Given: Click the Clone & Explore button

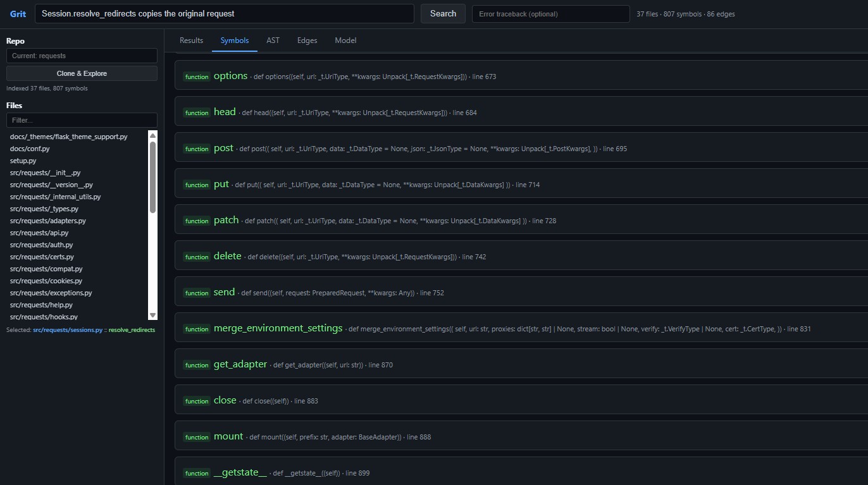Looking at the screenshot, I should (82, 73).
